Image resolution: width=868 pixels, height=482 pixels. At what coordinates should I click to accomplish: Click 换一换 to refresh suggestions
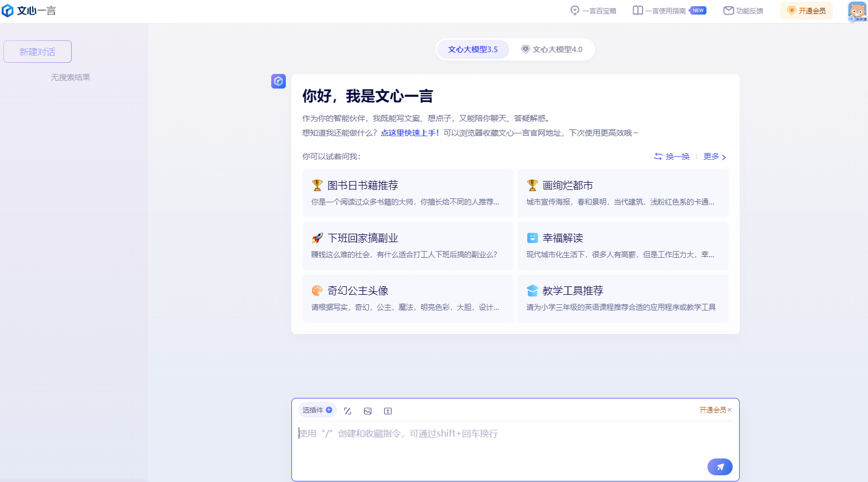pyautogui.click(x=672, y=156)
